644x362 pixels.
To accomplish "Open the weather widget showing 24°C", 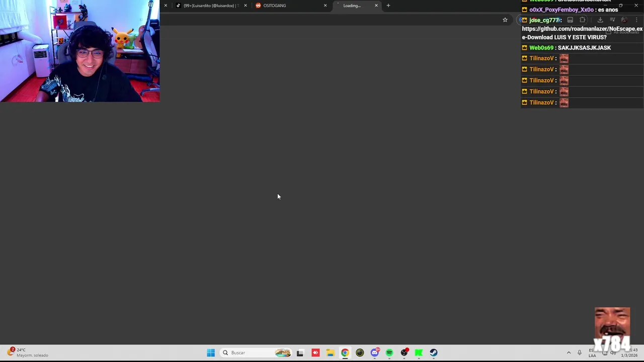I will click(x=28, y=352).
